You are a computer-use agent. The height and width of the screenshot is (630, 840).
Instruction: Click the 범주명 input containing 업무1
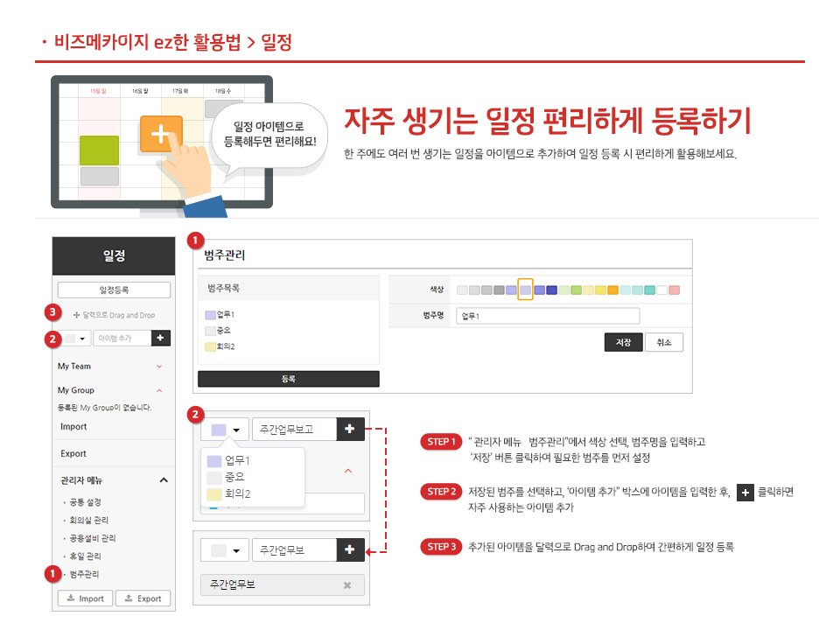(x=548, y=316)
